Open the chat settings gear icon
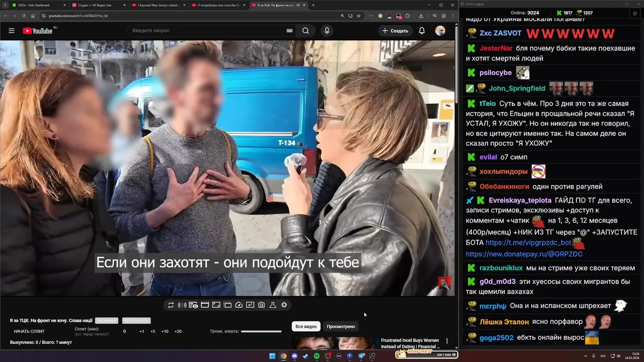This screenshot has width=644, height=362. coord(634,13)
